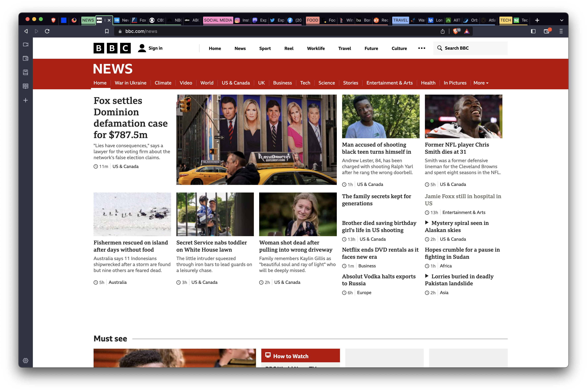Switch to the Twitter tab
587x392 pixels.
coord(277,20)
